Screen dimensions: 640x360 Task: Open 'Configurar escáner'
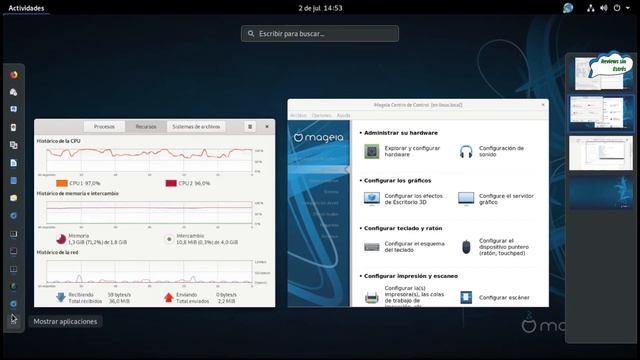[504, 298]
